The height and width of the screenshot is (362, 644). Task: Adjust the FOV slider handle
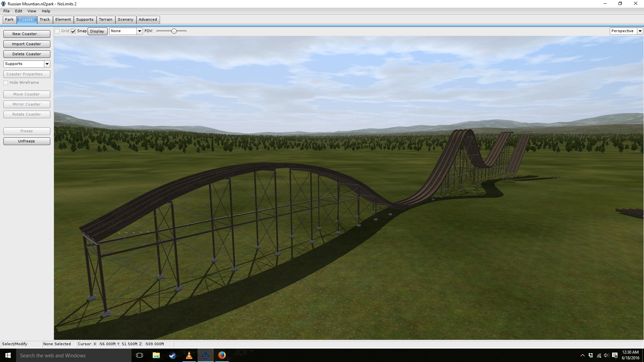coord(174,31)
